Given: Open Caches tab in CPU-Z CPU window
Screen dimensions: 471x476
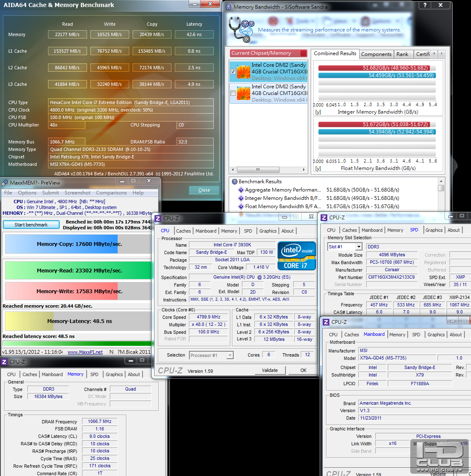Looking at the screenshot, I should pos(184,231).
